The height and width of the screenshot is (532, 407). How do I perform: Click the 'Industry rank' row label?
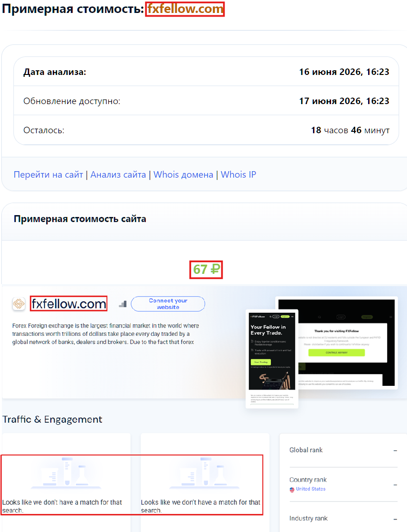pos(308,519)
